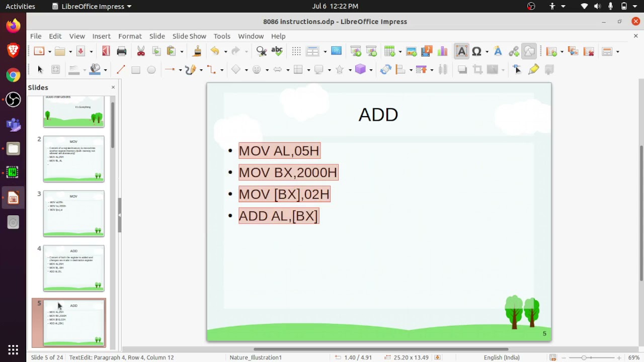
Task: Click the slide panel vertical scrollbar
Action: click(113, 125)
